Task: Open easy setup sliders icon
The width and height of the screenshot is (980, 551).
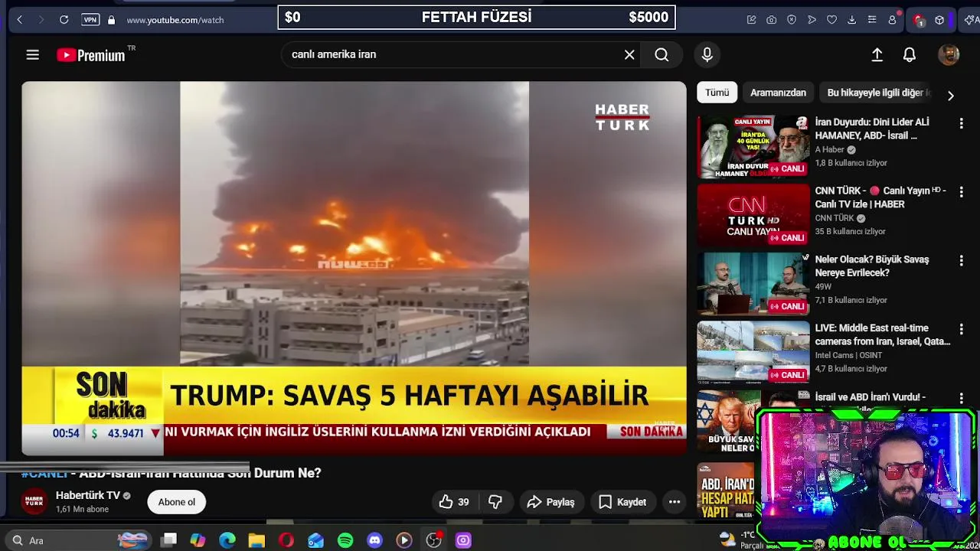Action: [x=871, y=20]
